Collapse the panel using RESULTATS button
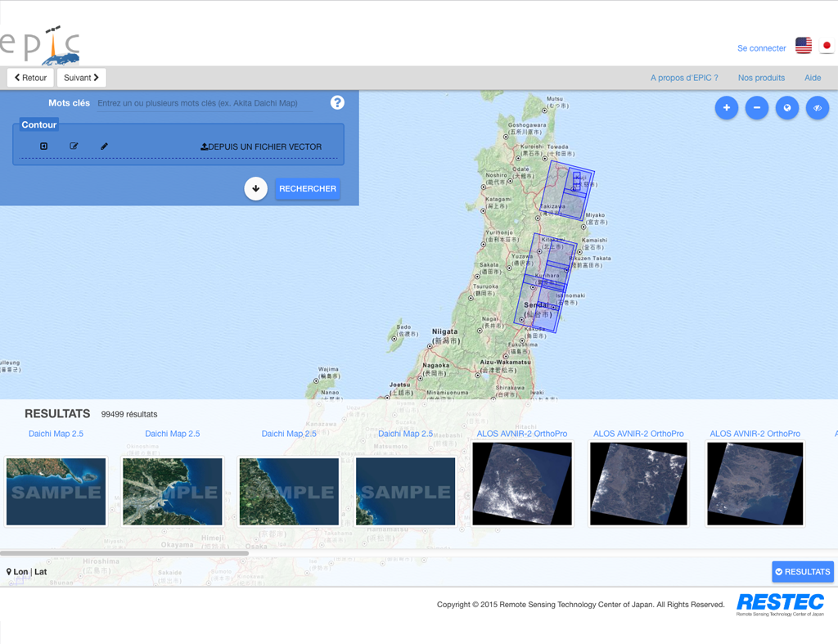Image resolution: width=838 pixels, height=644 pixels. pyautogui.click(x=803, y=572)
